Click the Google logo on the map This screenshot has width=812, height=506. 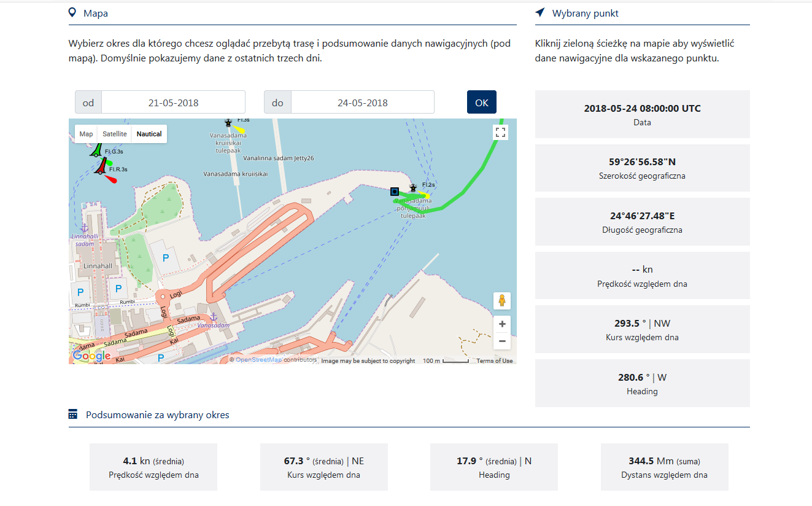coord(91,355)
